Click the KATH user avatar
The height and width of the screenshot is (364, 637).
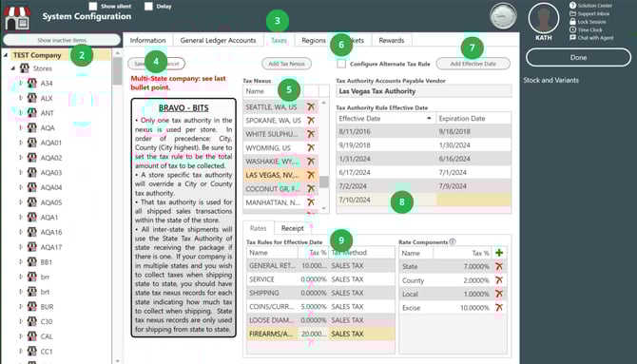tap(544, 18)
